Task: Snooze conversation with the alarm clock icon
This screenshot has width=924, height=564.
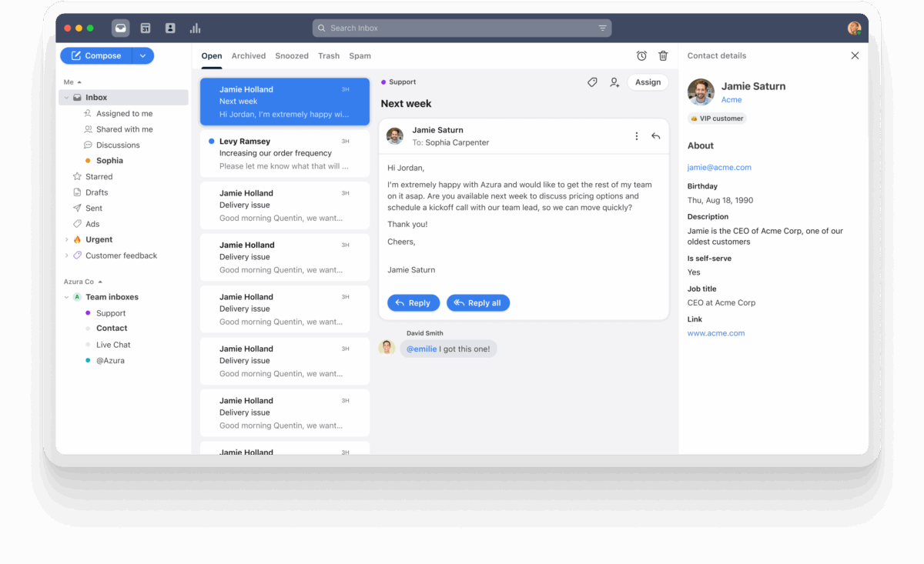Action: click(x=641, y=55)
